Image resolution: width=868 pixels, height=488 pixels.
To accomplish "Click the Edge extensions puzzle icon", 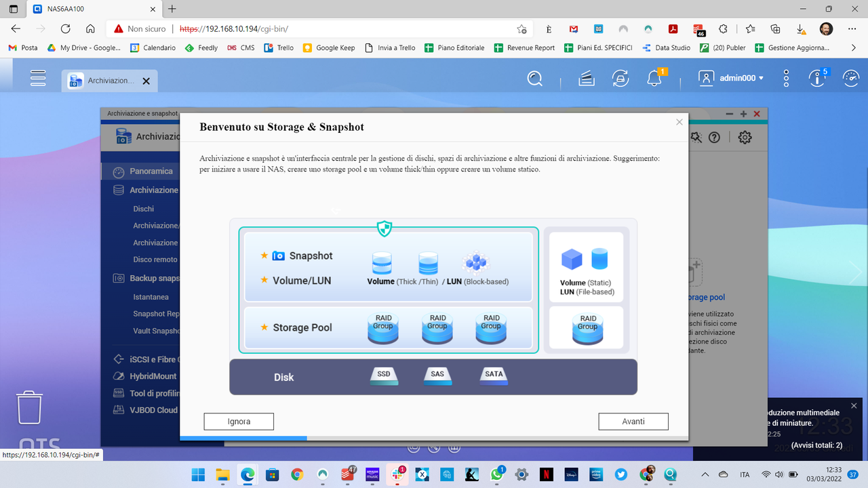I will pyautogui.click(x=723, y=29).
